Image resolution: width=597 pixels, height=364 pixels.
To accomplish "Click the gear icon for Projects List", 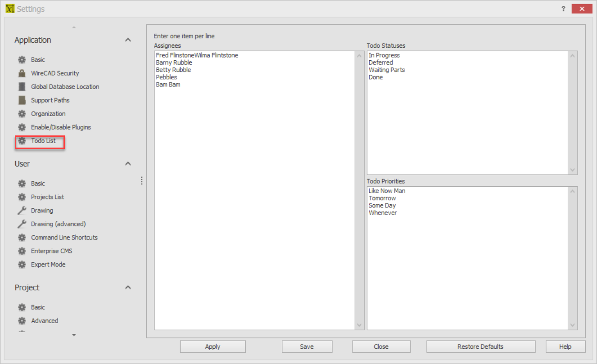I will click(22, 197).
